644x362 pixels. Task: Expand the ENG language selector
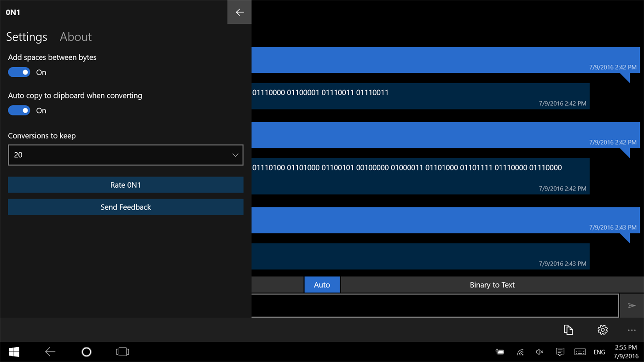point(599,352)
